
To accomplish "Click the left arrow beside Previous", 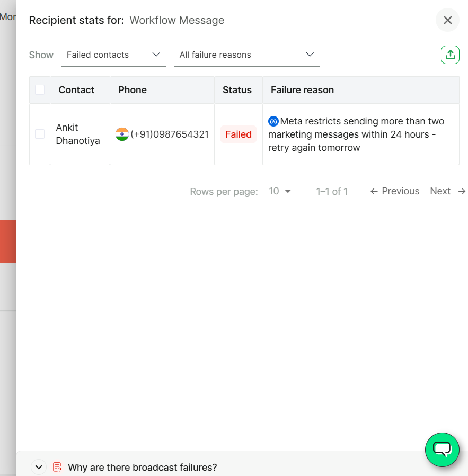I will point(374,191).
